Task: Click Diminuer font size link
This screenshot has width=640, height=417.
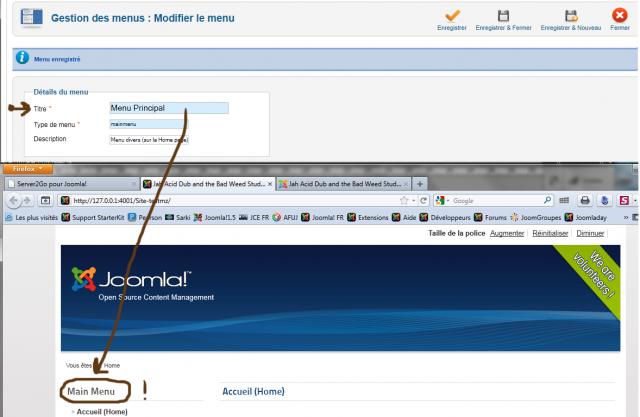Action: [x=590, y=233]
